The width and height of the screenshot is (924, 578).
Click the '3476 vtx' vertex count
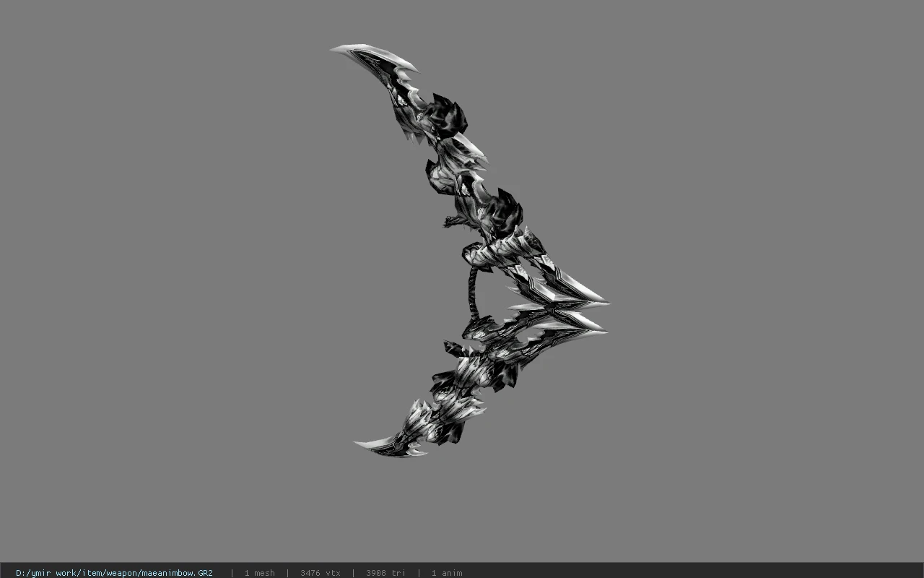click(320, 573)
